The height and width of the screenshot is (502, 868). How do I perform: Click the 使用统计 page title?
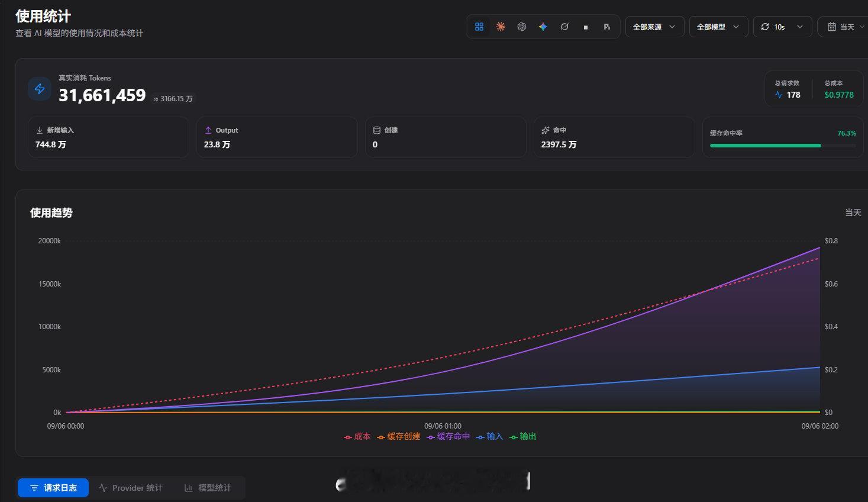coord(43,16)
